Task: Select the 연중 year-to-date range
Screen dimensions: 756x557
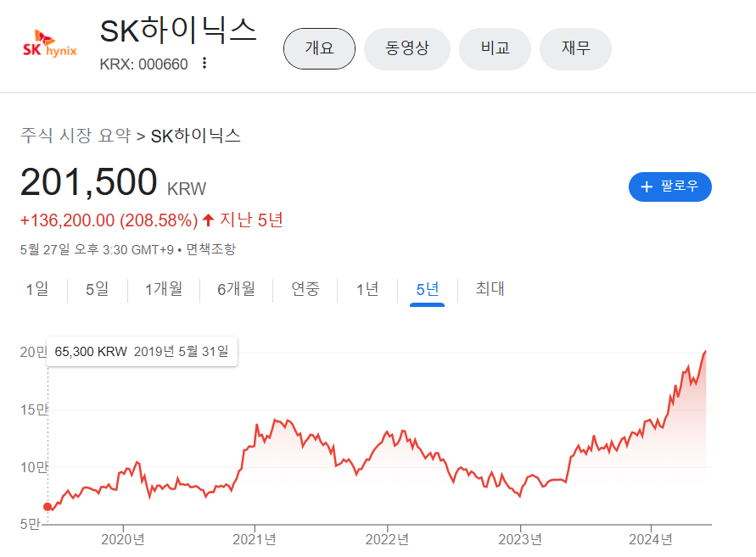Action: [x=305, y=290]
